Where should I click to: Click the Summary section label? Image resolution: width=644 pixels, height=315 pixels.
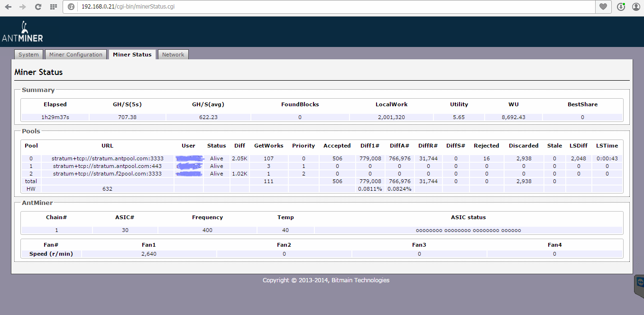38,90
